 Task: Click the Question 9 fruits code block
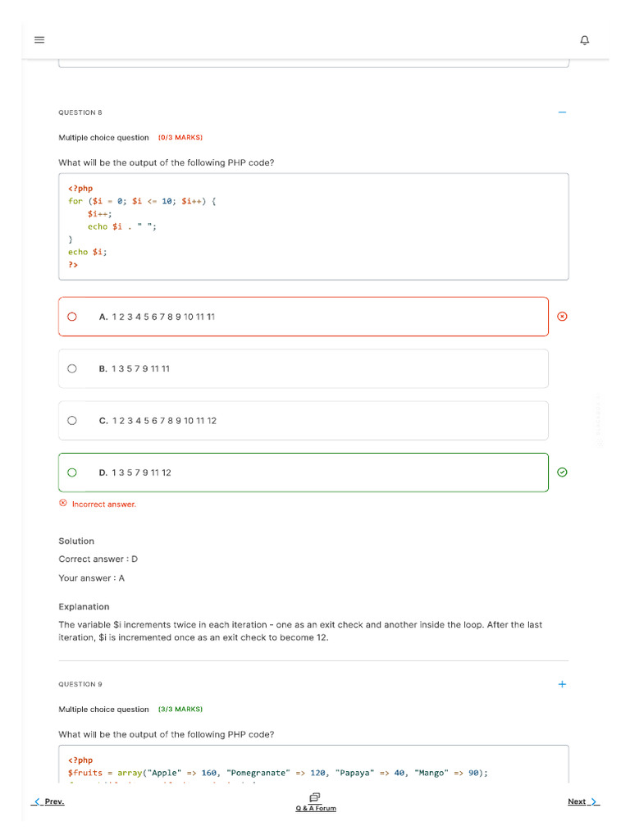(x=313, y=766)
